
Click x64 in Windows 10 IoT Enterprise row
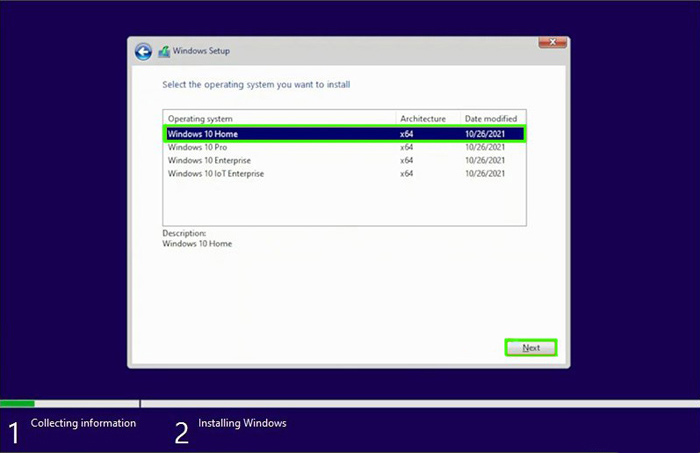(406, 174)
